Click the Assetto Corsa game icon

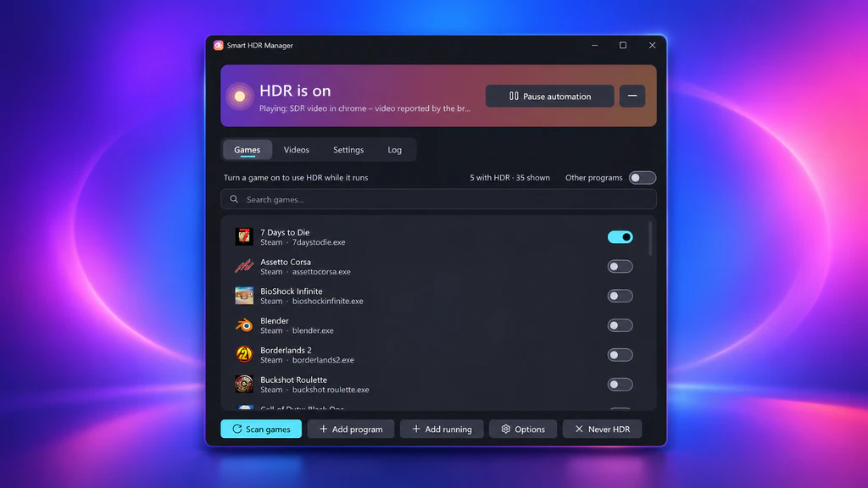point(243,266)
